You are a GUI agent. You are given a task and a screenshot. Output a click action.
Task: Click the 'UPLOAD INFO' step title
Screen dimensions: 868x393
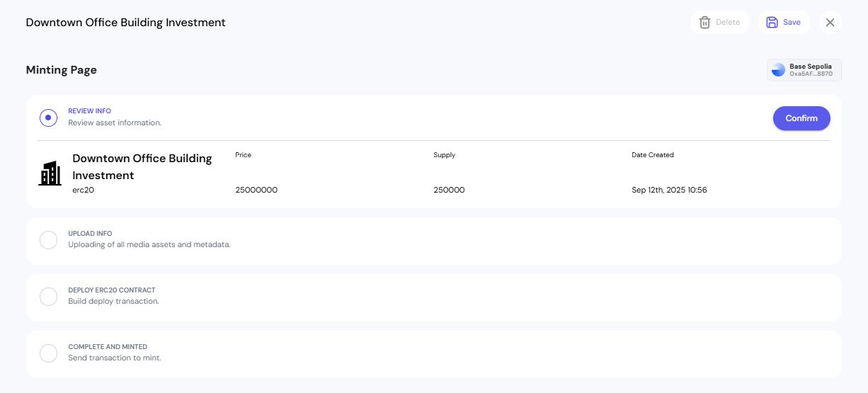tap(90, 234)
